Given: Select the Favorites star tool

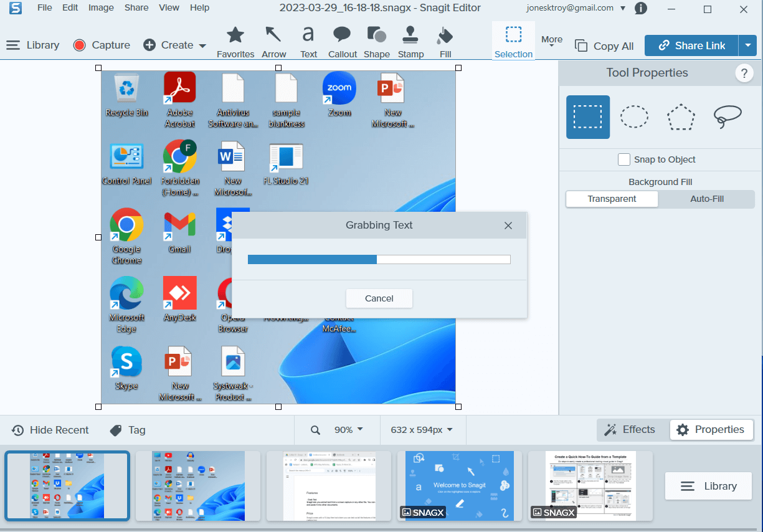Looking at the screenshot, I should (x=235, y=42).
